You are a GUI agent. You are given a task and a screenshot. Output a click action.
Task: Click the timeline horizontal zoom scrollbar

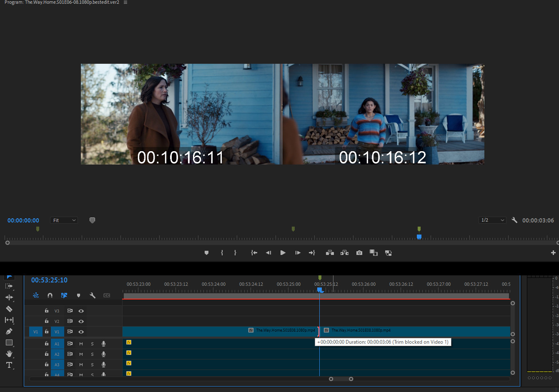pyautogui.click(x=341, y=379)
